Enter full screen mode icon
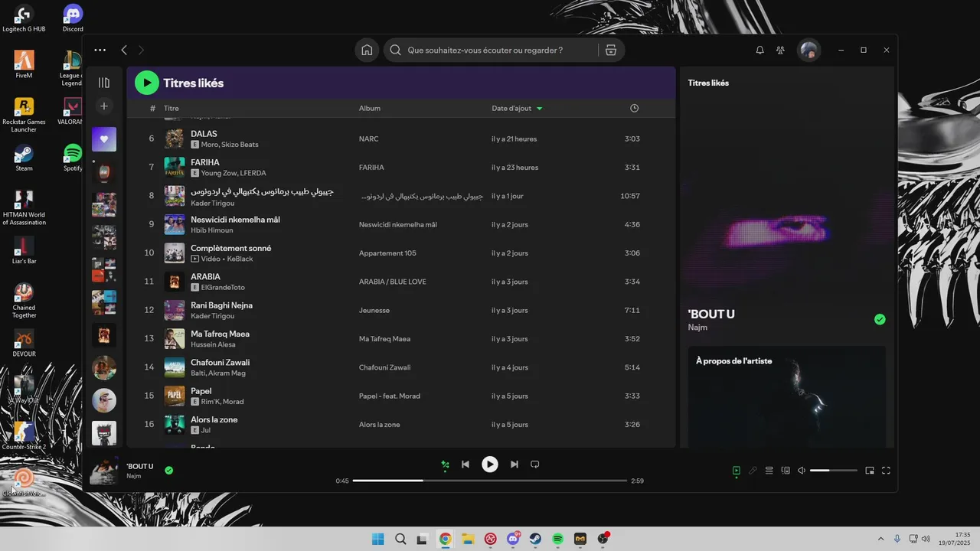Image resolution: width=980 pixels, height=551 pixels. coord(886,471)
